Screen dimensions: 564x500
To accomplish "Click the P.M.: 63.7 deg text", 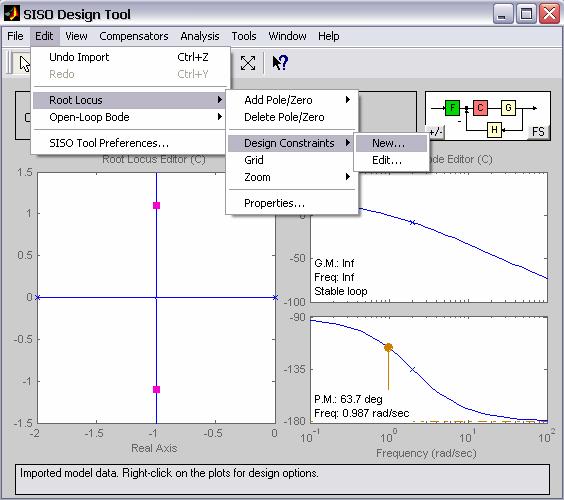I will click(348, 399).
